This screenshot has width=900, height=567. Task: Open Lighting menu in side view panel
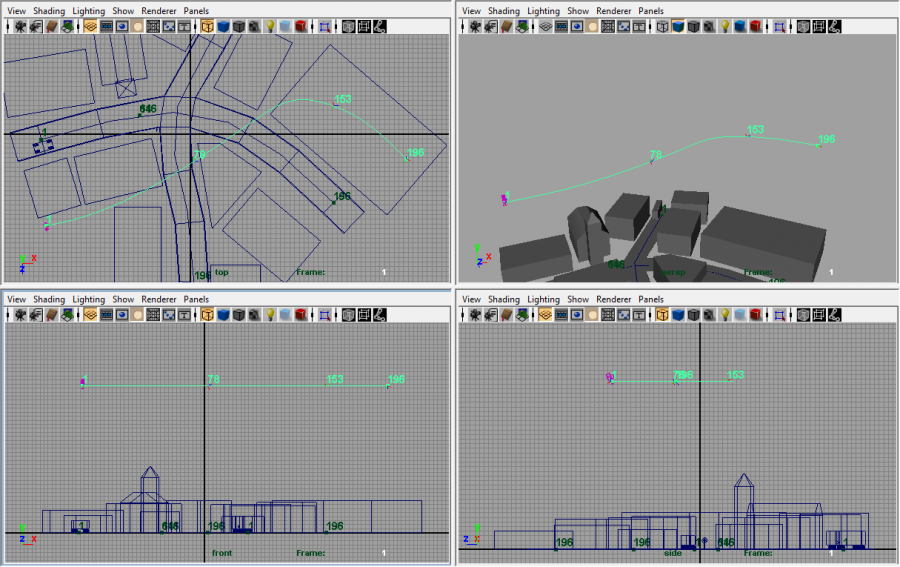[x=543, y=300]
